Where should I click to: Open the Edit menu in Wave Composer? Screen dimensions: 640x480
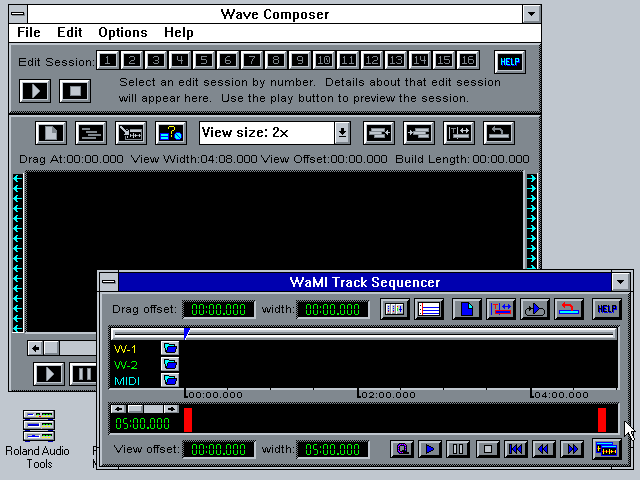(x=69, y=32)
